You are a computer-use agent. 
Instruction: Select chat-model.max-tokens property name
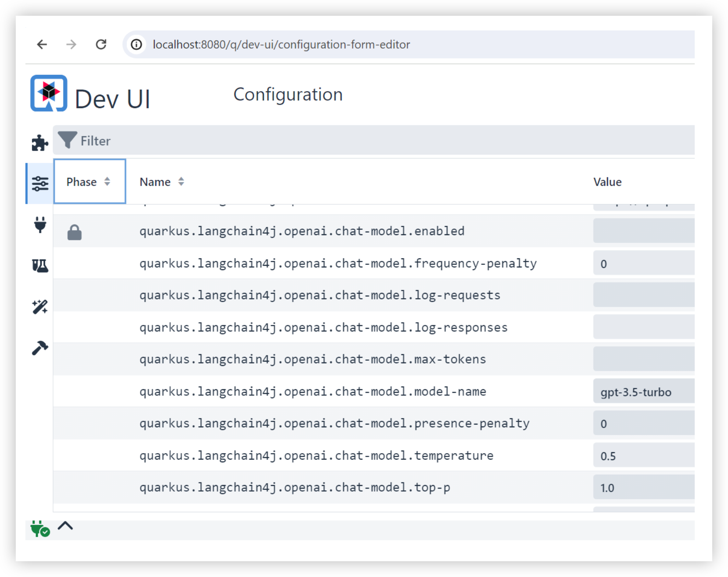(313, 359)
